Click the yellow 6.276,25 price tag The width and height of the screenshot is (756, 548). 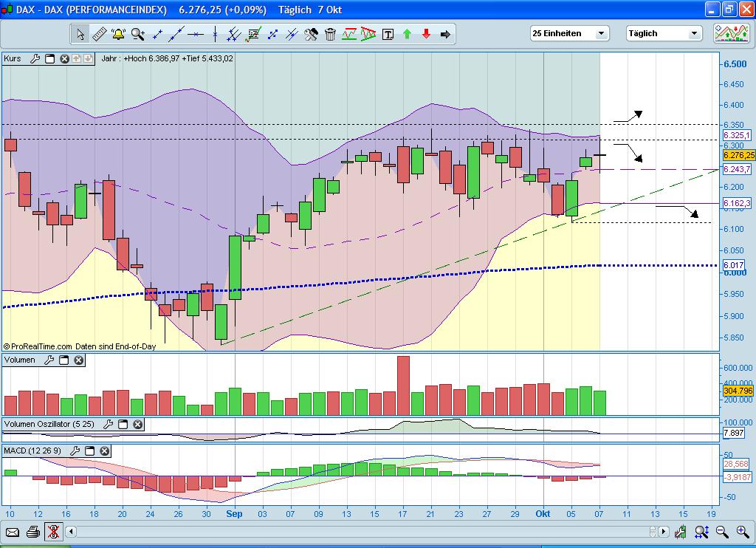coord(738,155)
